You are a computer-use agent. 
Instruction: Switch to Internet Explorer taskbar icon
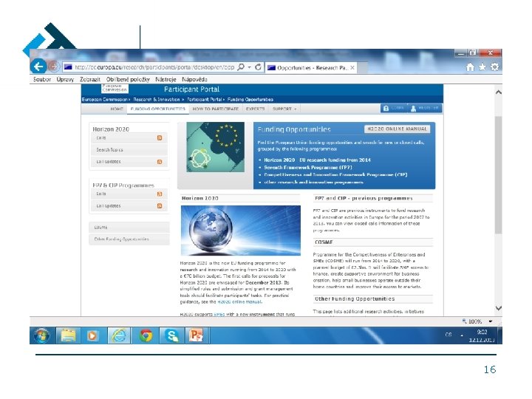click(x=119, y=336)
